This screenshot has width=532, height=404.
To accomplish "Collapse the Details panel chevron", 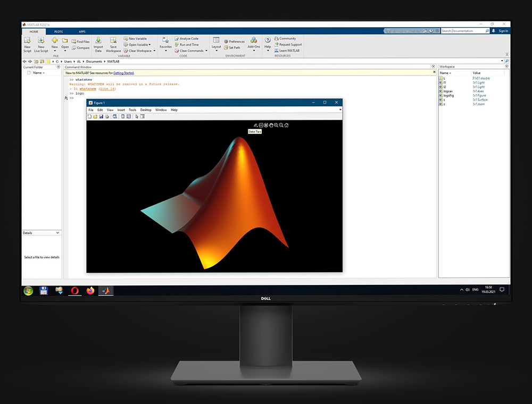I will click(57, 232).
